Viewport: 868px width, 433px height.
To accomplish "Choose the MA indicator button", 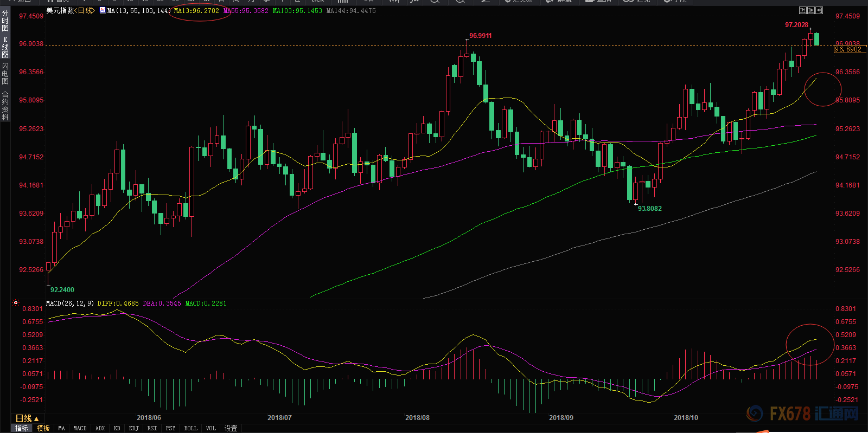I will coord(61,428).
